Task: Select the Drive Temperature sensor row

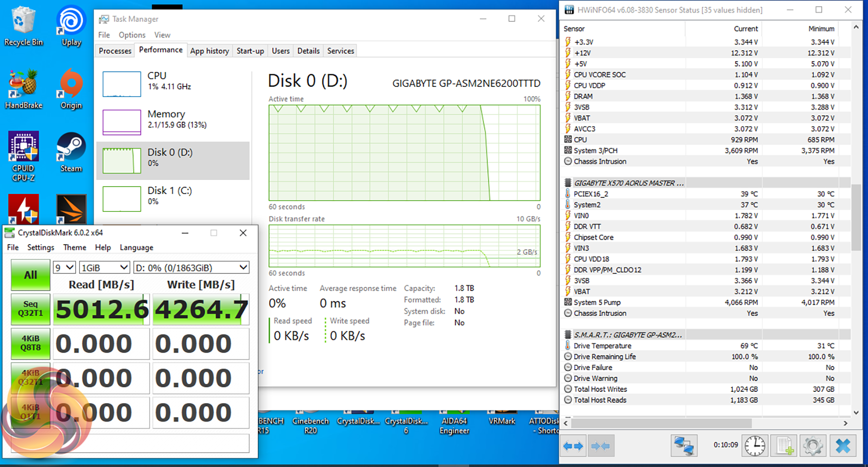Action: pos(707,346)
